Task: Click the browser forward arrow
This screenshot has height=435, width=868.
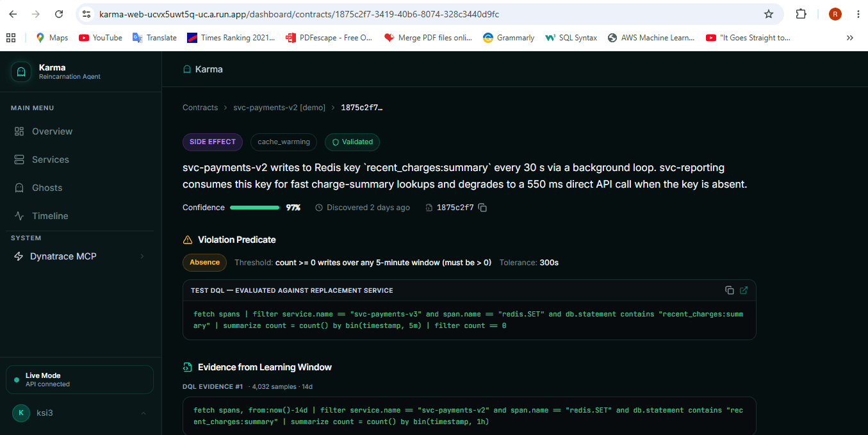Action: click(x=36, y=14)
